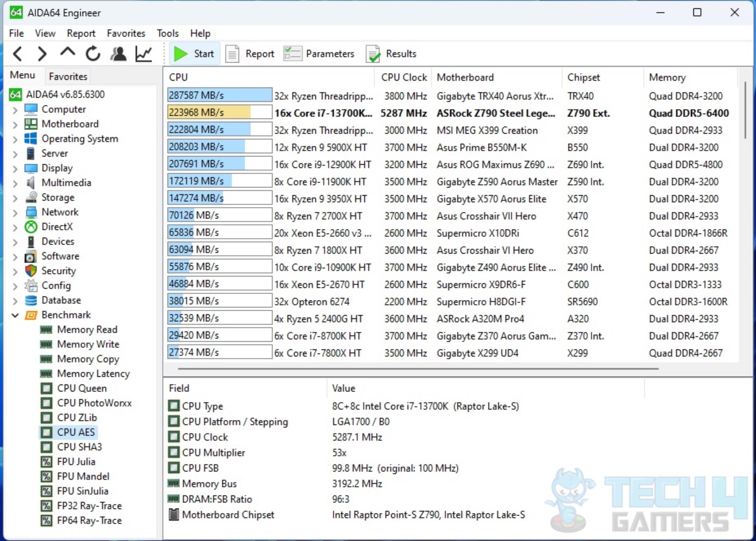Open the graph chart icon in toolbar
Image resolution: width=756 pixels, height=541 pixels.
coord(144,54)
